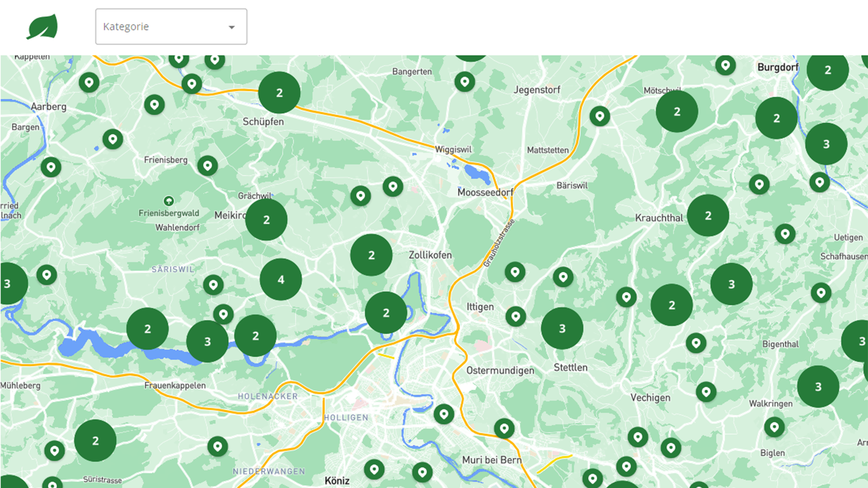Image resolution: width=868 pixels, height=488 pixels.
Task: Open cluster 3 near Walkringen
Action: [818, 387]
